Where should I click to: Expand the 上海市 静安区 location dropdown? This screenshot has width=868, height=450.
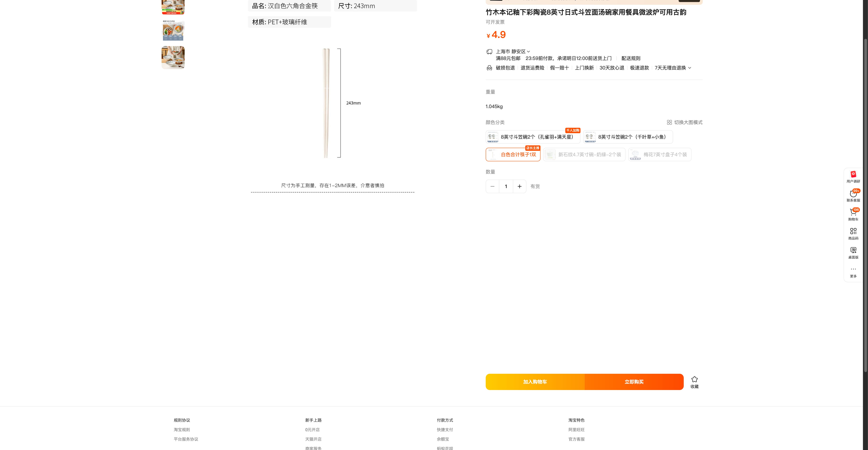513,52
